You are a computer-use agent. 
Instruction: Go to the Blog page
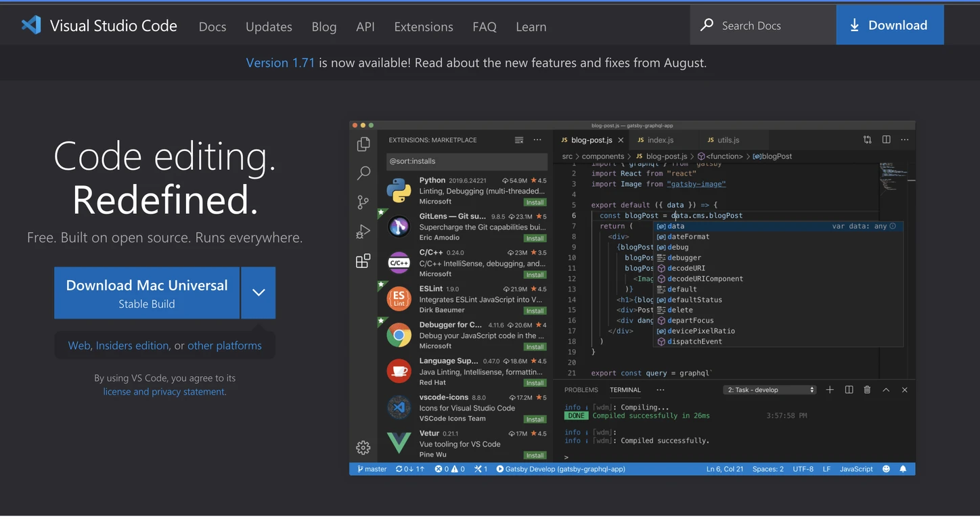pyautogui.click(x=324, y=26)
